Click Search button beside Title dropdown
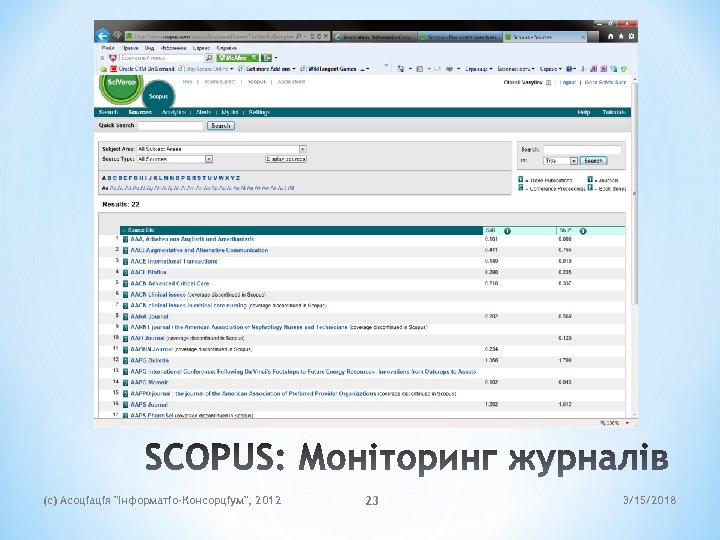Viewport: 720px width, 540px height. 593,161
